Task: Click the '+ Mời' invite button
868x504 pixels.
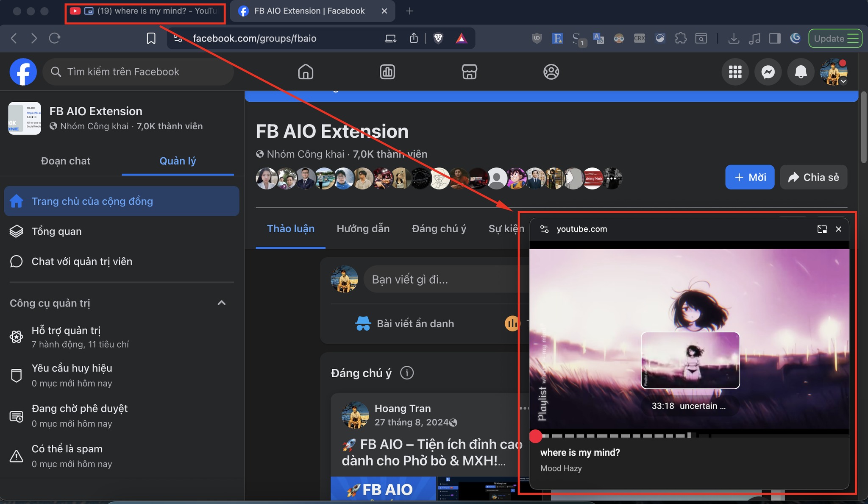Action: [x=750, y=177]
